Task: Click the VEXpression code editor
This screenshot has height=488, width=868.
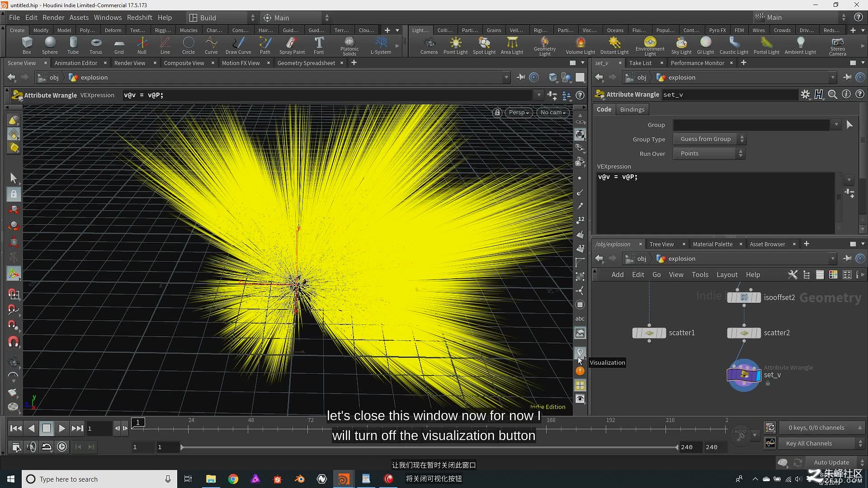Action: [715, 202]
